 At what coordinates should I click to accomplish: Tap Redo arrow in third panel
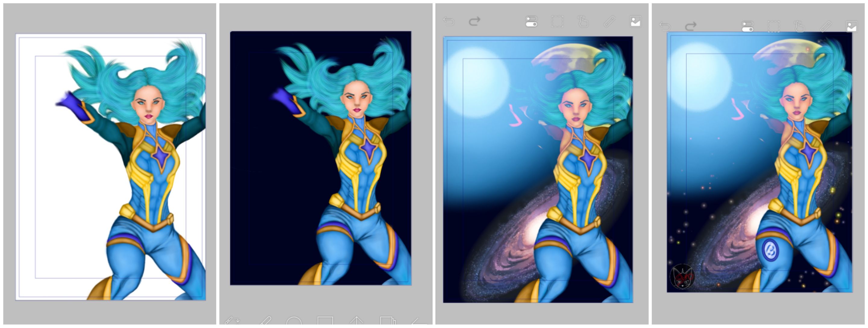point(474,22)
